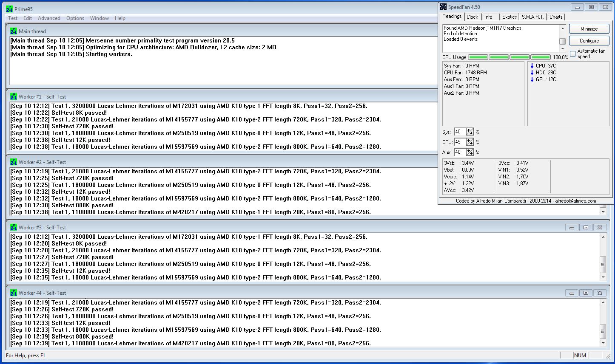Click the CPU fan speed percentage field

click(x=460, y=142)
